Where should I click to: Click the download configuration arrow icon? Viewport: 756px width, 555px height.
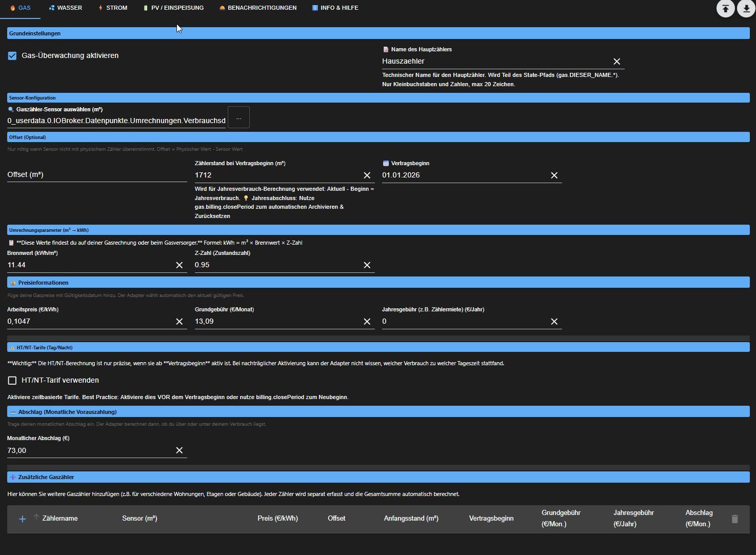pyautogui.click(x=746, y=8)
